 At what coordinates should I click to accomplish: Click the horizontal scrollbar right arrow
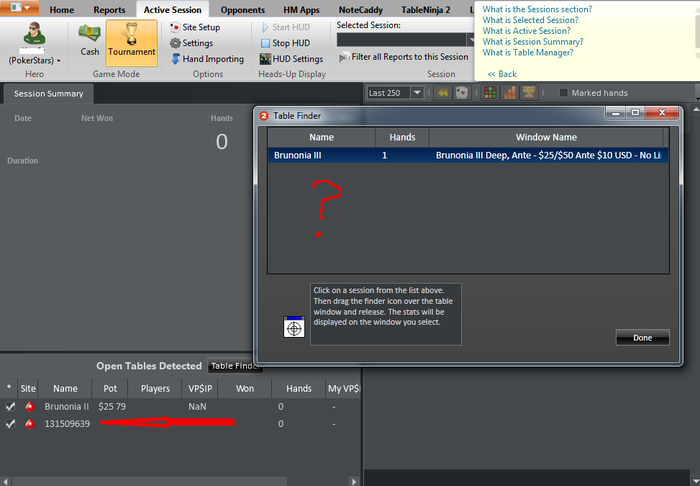(354, 482)
